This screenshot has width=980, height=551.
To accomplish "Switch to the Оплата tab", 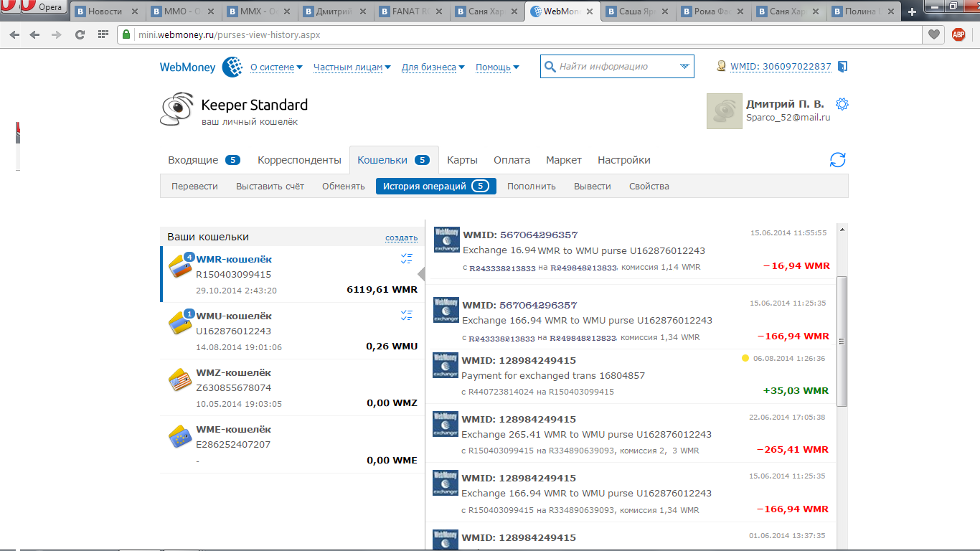I will point(512,160).
